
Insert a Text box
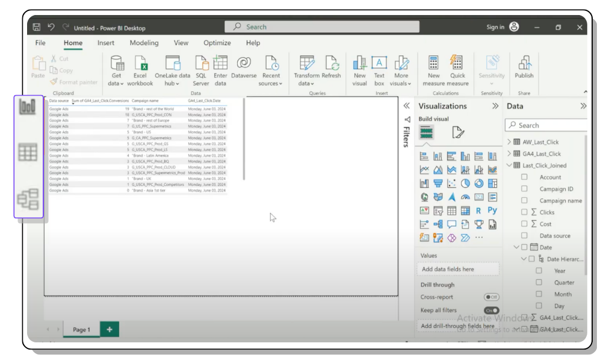tap(379, 63)
